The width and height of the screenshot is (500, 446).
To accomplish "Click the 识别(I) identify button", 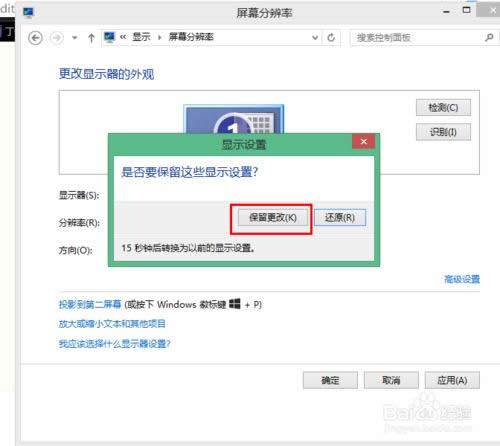I will pyautogui.click(x=443, y=132).
